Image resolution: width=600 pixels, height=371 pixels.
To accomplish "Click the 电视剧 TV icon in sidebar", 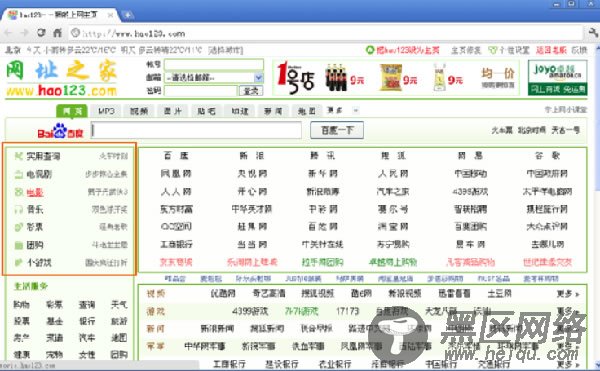I will [19, 174].
